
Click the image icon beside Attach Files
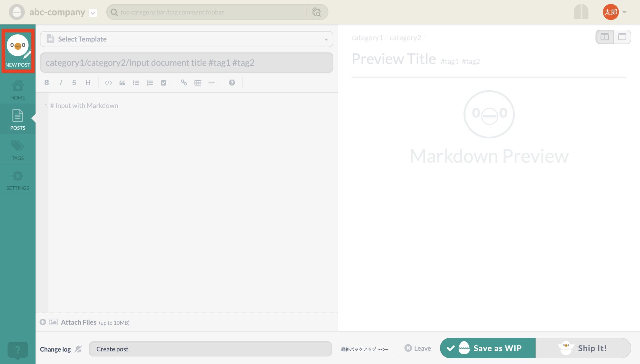click(x=54, y=322)
